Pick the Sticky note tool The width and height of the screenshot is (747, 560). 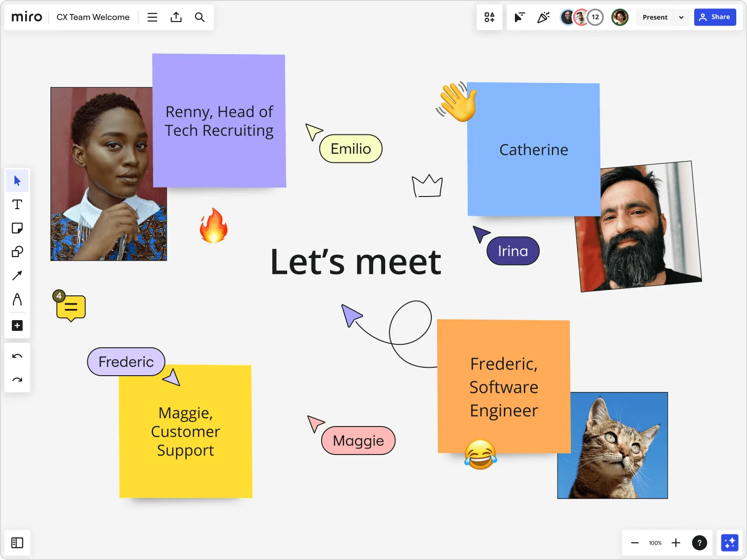[x=17, y=228]
